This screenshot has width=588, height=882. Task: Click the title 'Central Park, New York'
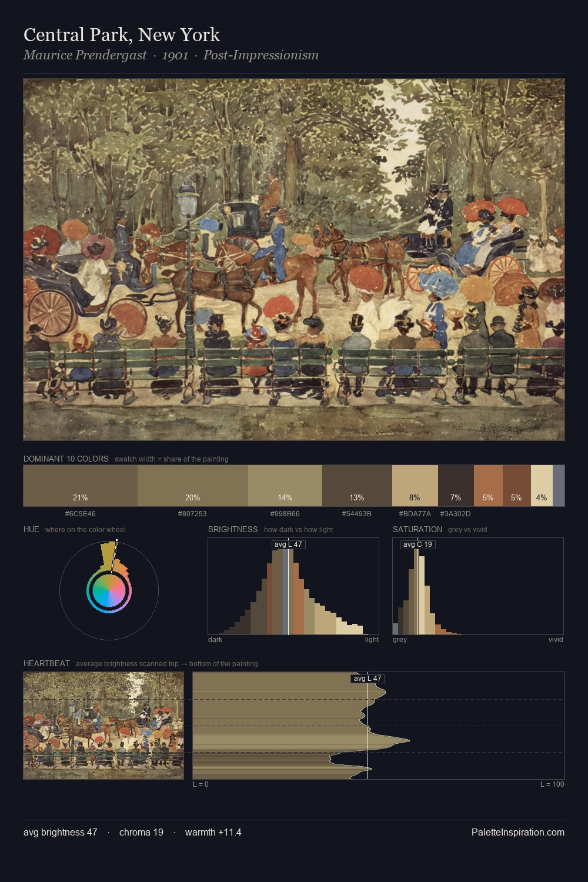click(122, 35)
